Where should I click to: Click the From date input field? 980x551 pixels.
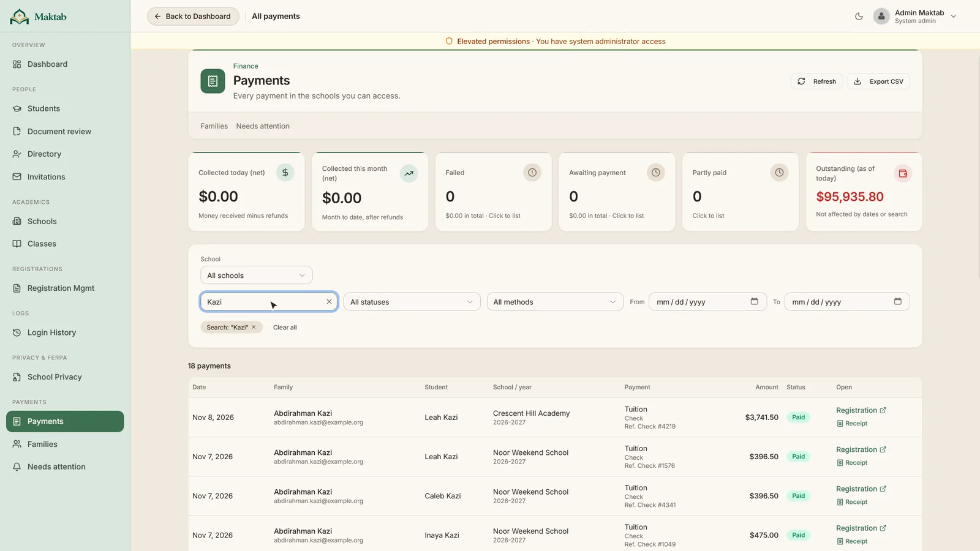(707, 302)
